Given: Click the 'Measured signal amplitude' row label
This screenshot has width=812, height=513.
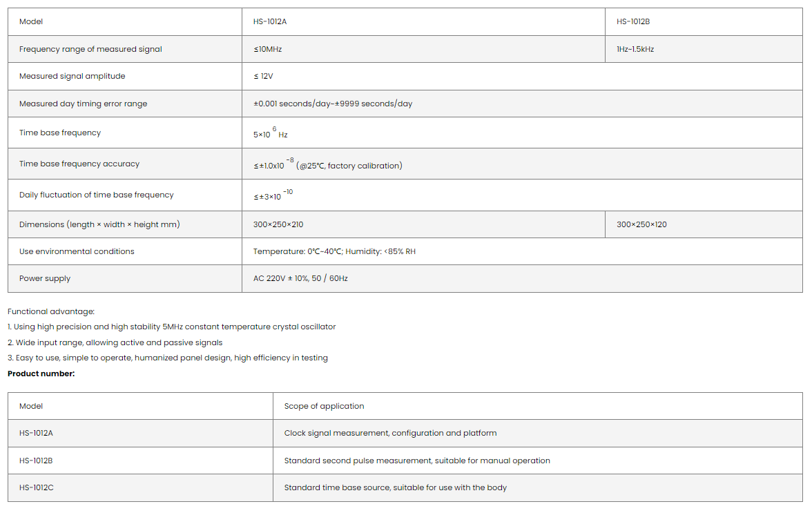Looking at the screenshot, I should pos(72,76).
